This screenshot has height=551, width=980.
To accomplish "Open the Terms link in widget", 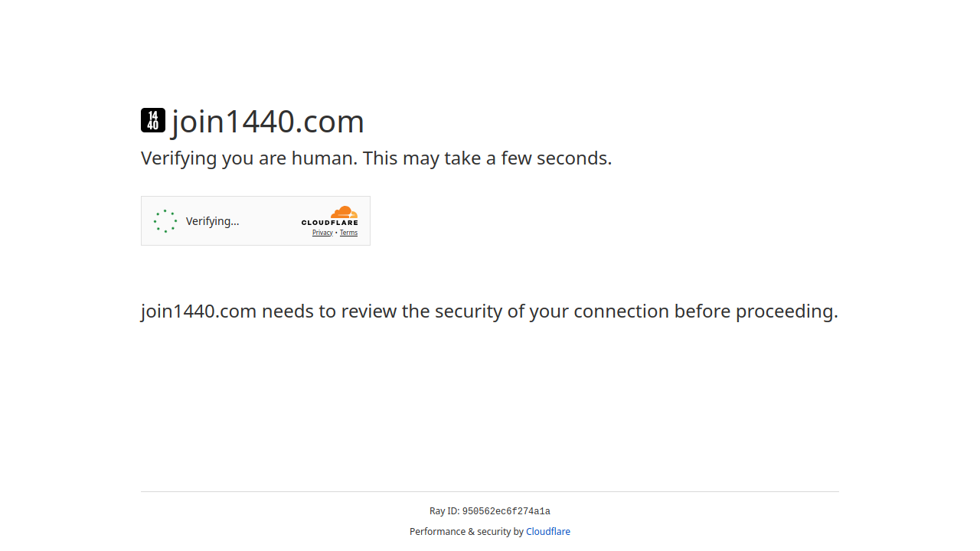I will click(x=348, y=233).
